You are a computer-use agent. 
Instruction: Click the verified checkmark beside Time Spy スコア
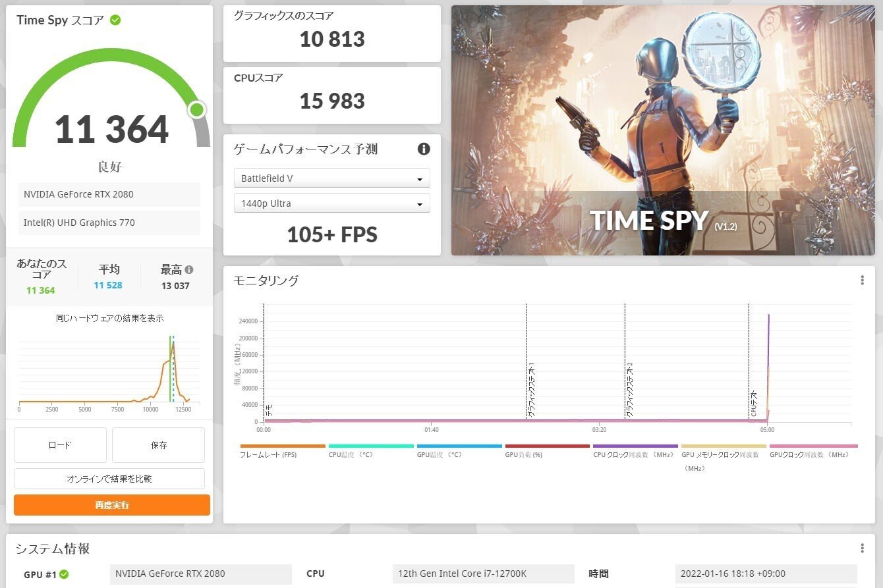click(116, 20)
